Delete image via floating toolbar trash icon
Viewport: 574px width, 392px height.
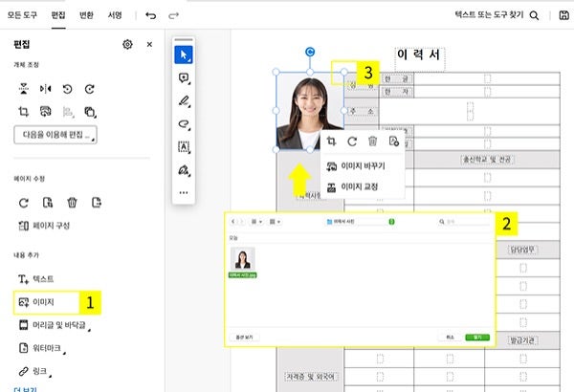click(373, 141)
